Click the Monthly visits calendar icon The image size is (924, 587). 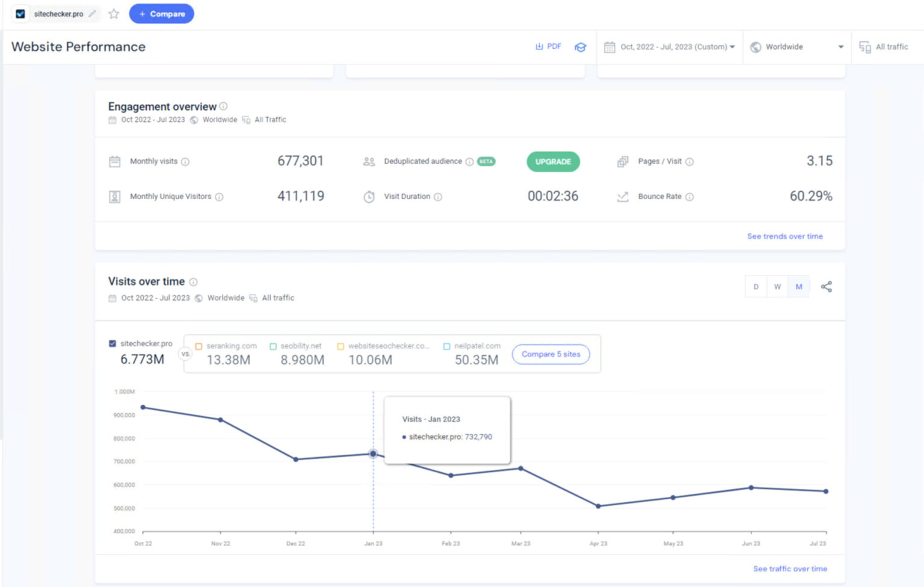pyautogui.click(x=114, y=161)
